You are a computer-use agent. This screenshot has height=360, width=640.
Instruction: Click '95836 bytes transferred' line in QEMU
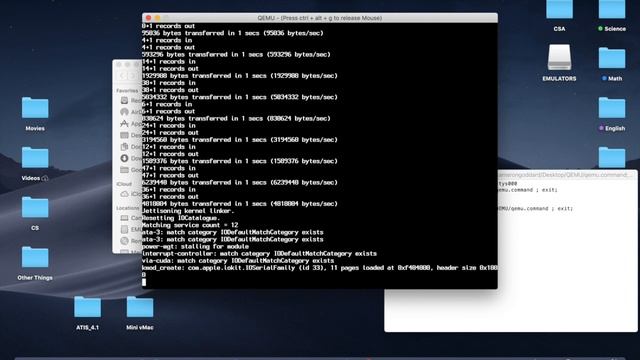233,33
